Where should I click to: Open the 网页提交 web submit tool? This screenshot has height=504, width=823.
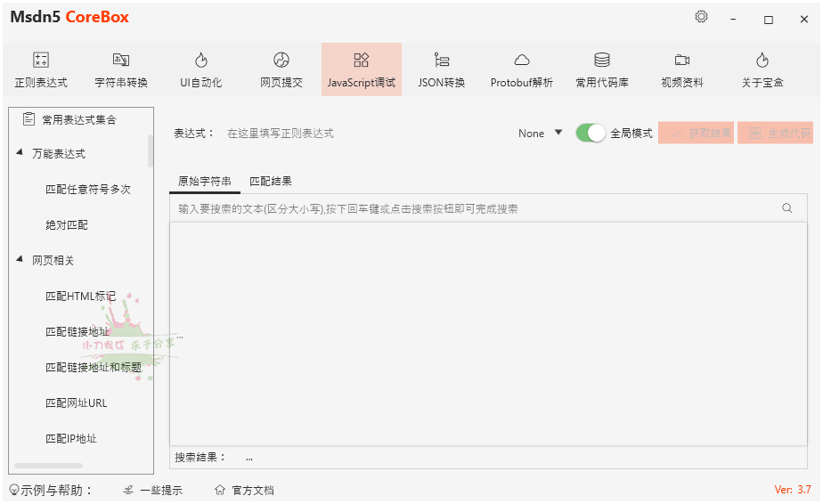(281, 61)
